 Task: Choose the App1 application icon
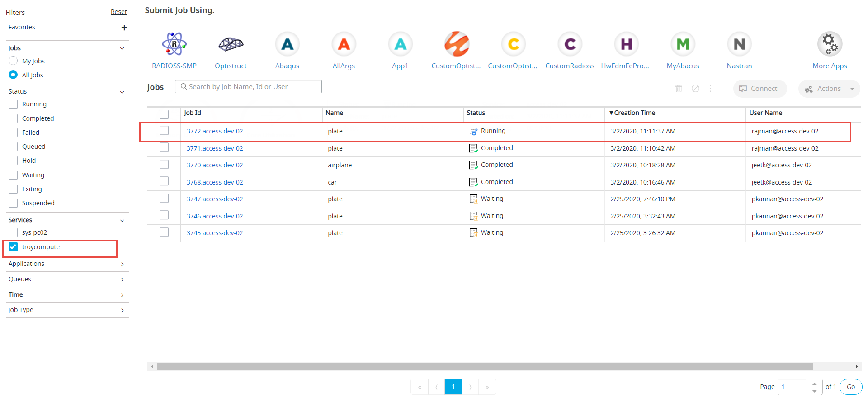(x=401, y=44)
